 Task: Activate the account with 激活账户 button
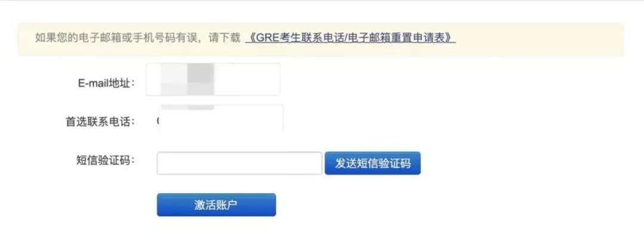tap(216, 205)
